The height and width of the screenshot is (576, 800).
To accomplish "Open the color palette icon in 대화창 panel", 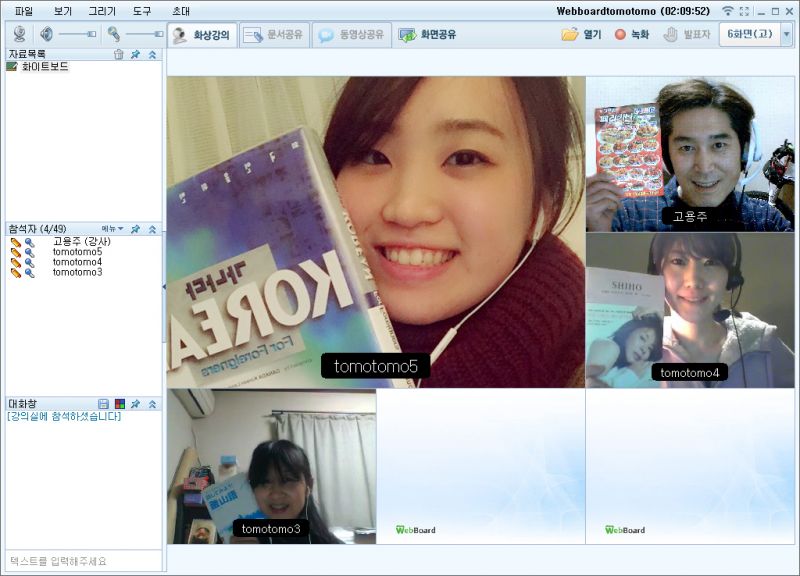I will [120, 402].
